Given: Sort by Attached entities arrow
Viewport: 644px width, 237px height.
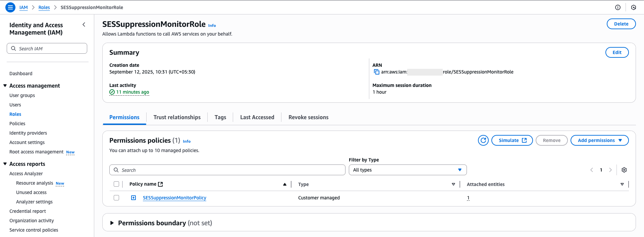Looking at the screenshot, I should tap(622, 184).
